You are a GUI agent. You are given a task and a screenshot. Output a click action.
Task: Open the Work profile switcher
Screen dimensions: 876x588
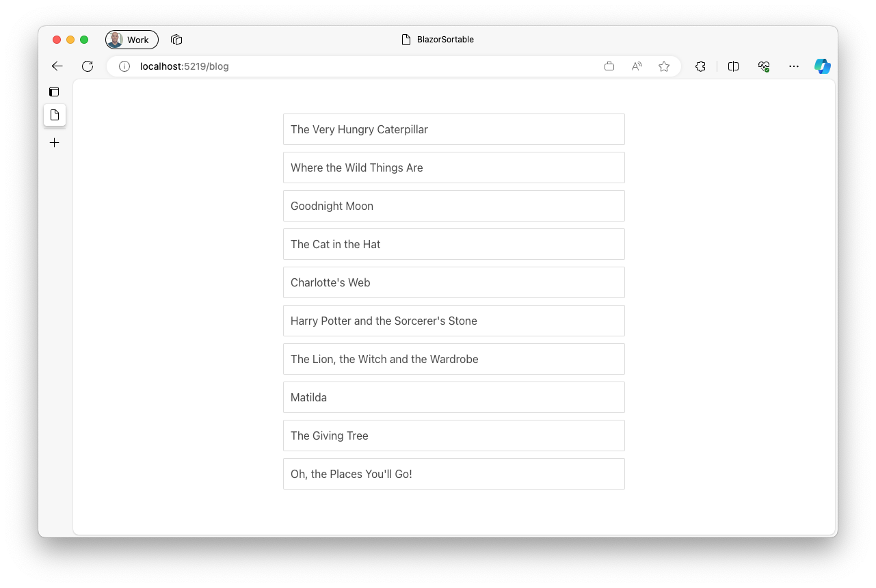[x=131, y=39]
